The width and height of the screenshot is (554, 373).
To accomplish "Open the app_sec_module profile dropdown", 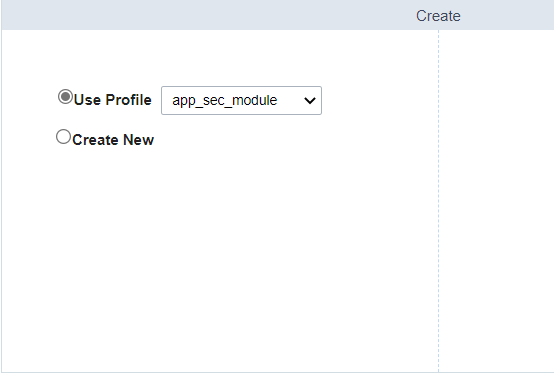I will pyautogui.click(x=241, y=100).
